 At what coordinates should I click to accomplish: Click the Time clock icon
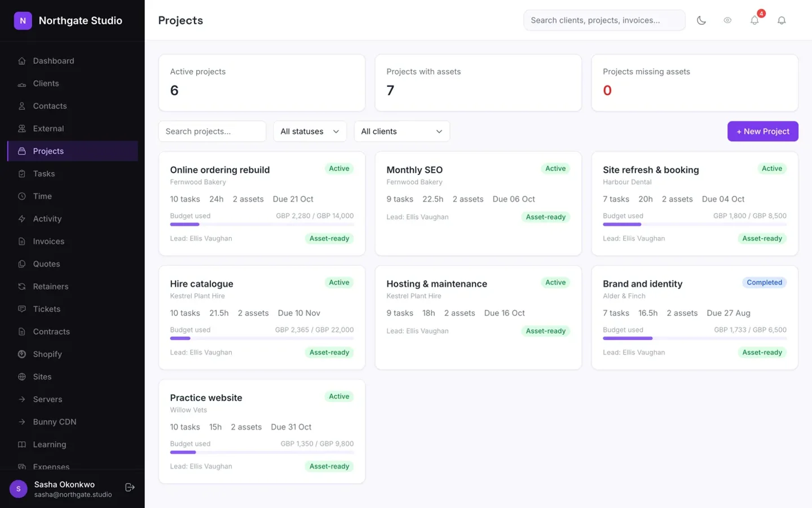point(22,196)
